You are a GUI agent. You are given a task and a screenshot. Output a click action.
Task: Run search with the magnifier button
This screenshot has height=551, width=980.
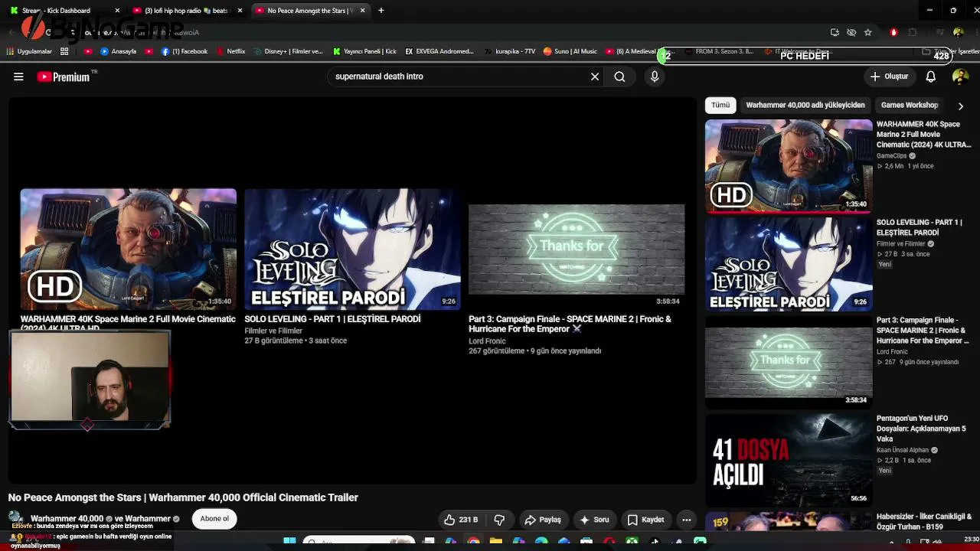click(619, 77)
